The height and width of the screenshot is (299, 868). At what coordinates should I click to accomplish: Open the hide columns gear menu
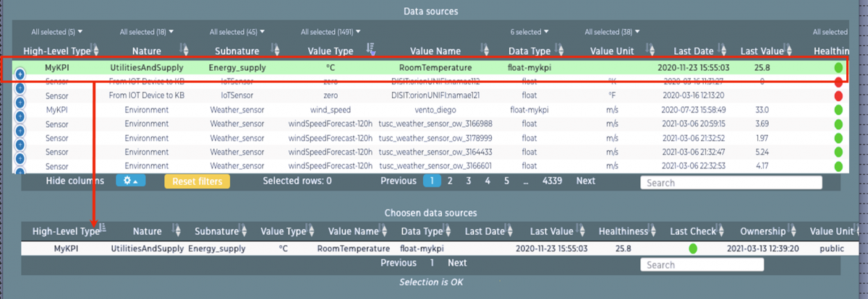(x=130, y=181)
